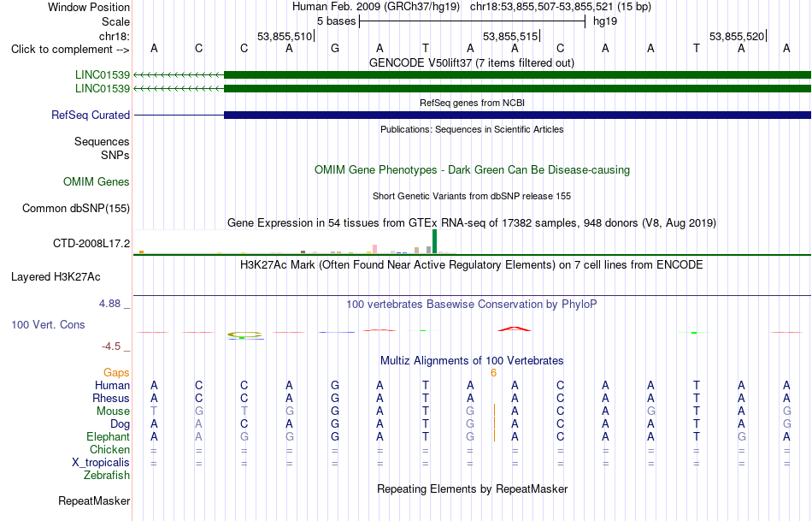Click the red PhyloP conservation peak

pyautogui.click(x=515, y=329)
